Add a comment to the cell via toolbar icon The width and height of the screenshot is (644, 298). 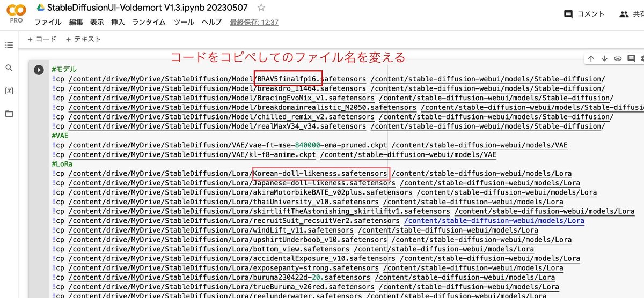tap(631, 58)
